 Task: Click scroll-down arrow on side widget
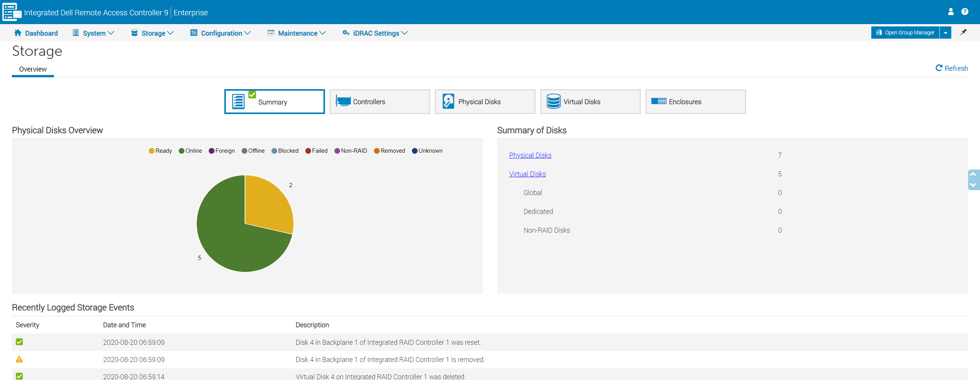pos(973,185)
